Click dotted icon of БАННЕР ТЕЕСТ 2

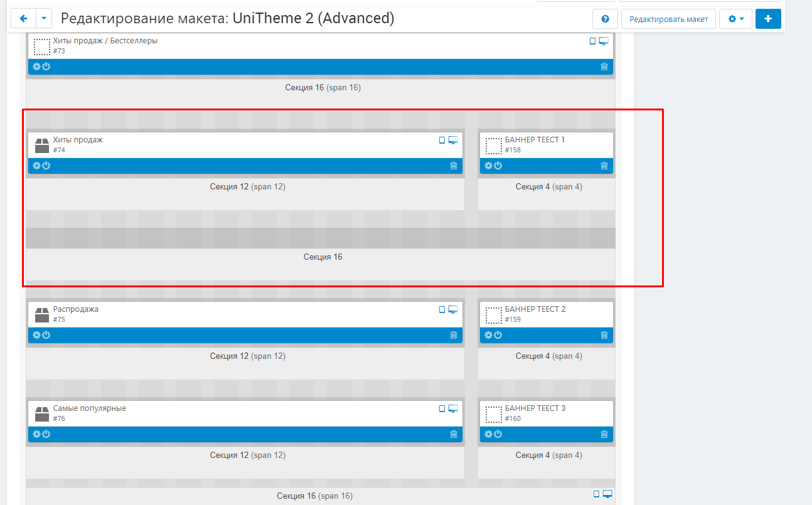tap(493, 315)
